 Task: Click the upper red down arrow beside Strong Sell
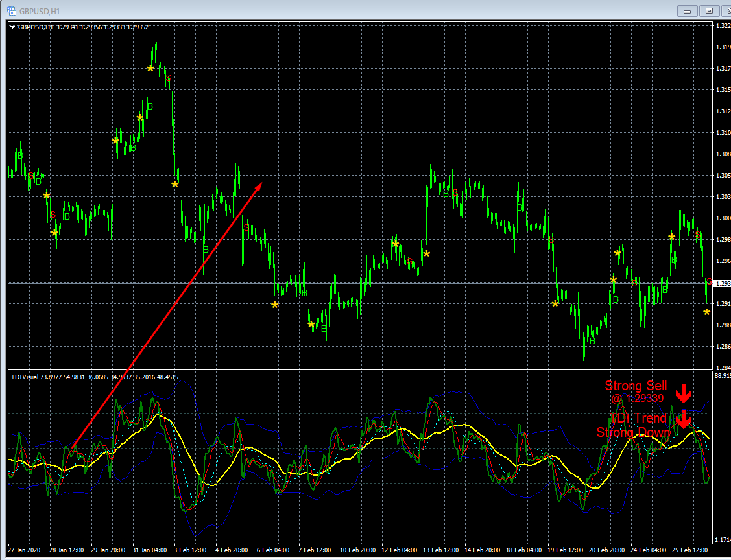click(684, 393)
